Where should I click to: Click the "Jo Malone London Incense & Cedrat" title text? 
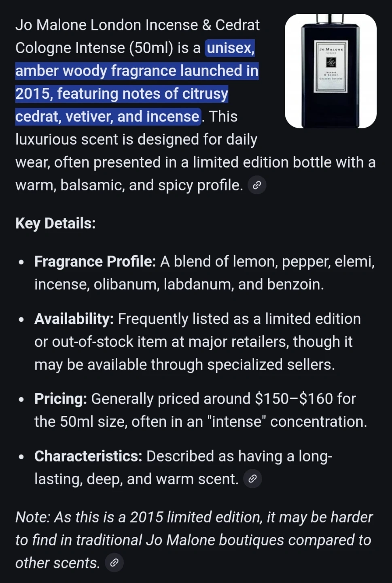pyautogui.click(x=138, y=25)
